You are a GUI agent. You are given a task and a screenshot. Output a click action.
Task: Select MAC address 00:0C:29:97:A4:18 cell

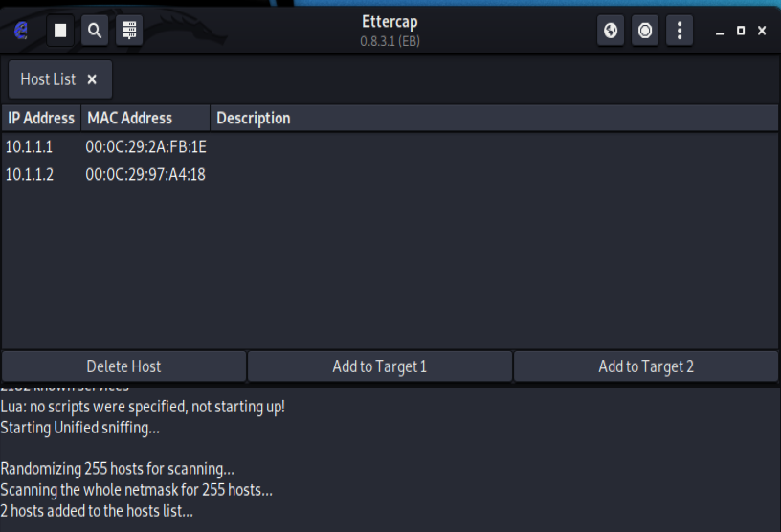click(145, 175)
